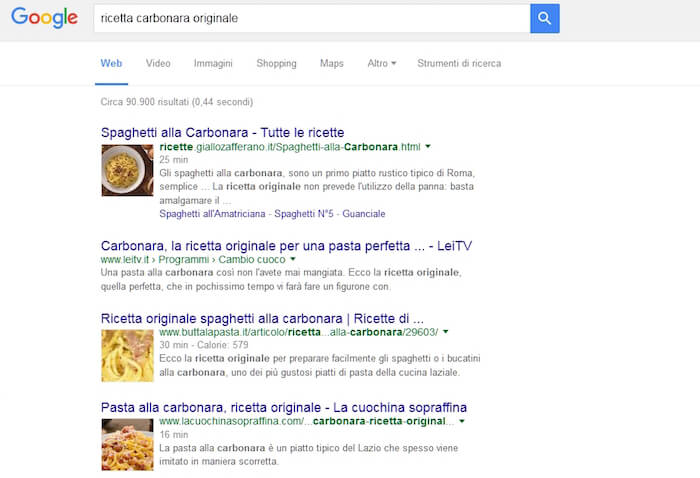700x478 pixels.
Task: Click the lacuochinasopraffina carbonara thumbnail
Action: pos(127,445)
